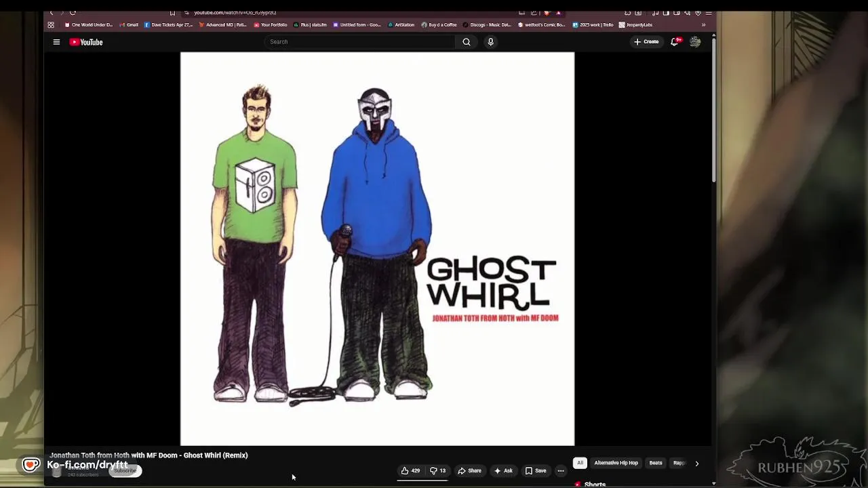Open the more actions ellipsis menu
Image resolution: width=868 pixels, height=488 pixels.
(561, 470)
